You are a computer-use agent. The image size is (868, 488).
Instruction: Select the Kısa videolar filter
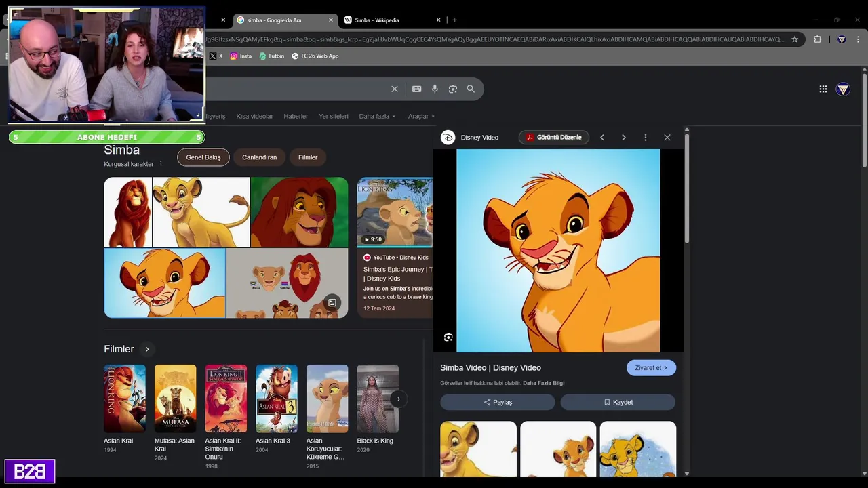coord(254,117)
